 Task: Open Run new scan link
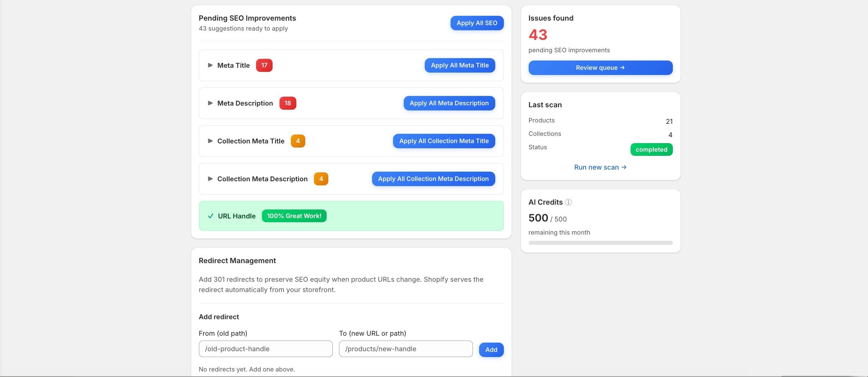point(600,167)
